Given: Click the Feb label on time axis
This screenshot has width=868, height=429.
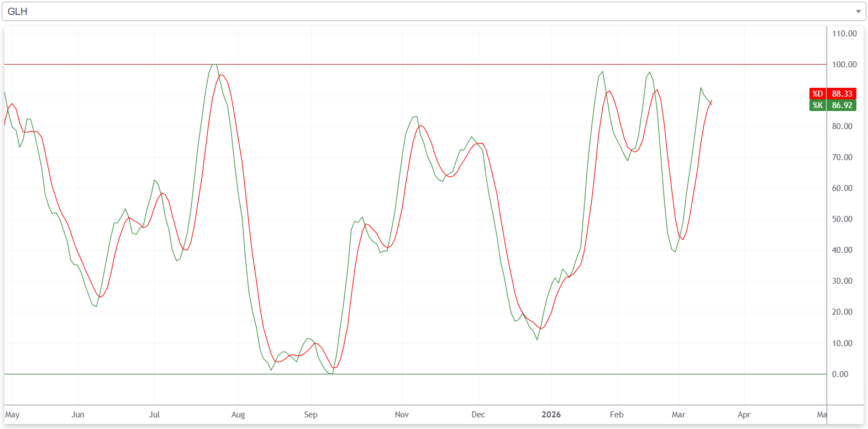Looking at the screenshot, I should pyautogui.click(x=617, y=415).
